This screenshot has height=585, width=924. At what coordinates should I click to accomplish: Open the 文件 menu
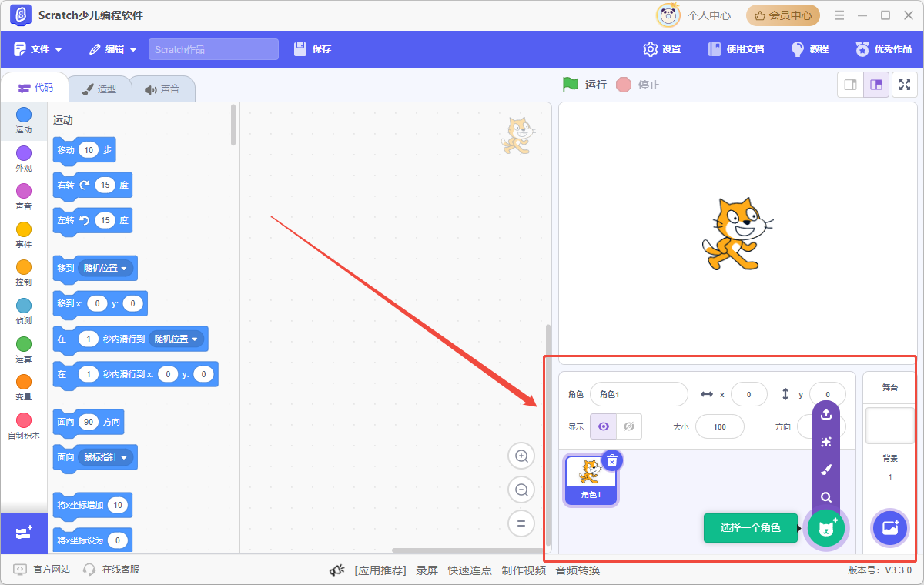pos(38,49)
